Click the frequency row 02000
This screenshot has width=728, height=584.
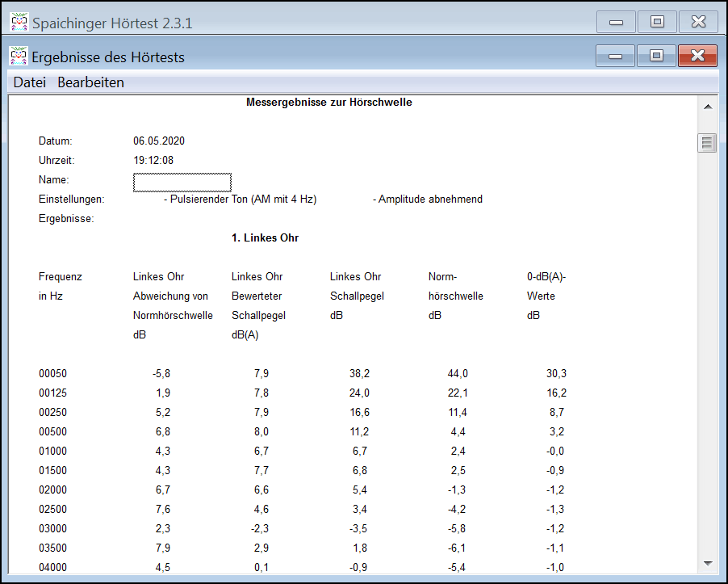click(x=53, y=489)
